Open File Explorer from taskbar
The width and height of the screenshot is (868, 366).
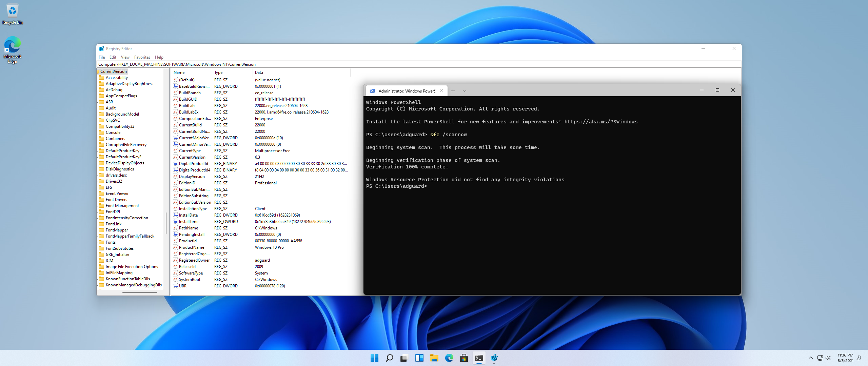[x=434, y=358]
